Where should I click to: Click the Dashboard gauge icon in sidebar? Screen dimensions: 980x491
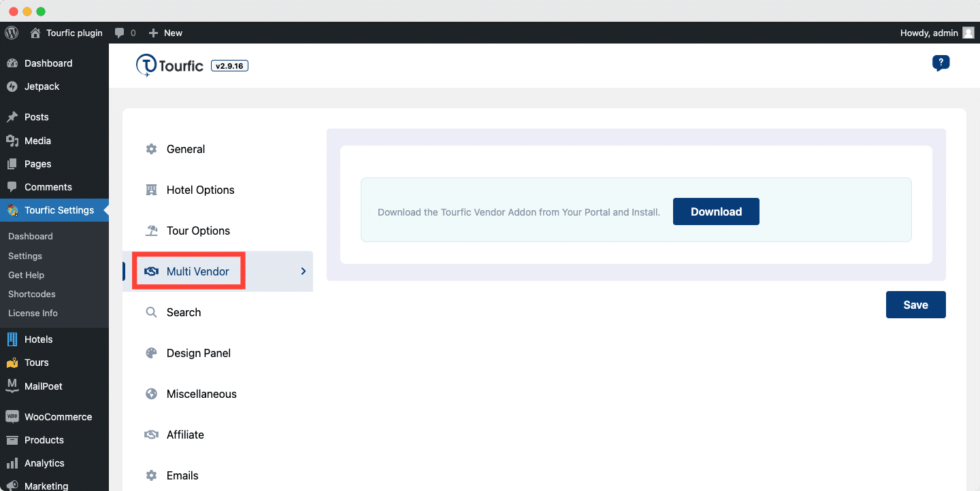pos(12,63)
